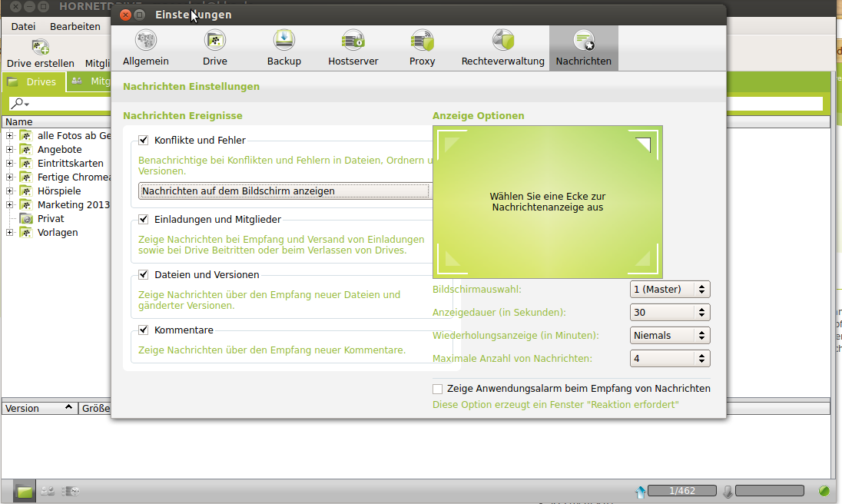Switch to the Hostserver settings

point(353,48)
